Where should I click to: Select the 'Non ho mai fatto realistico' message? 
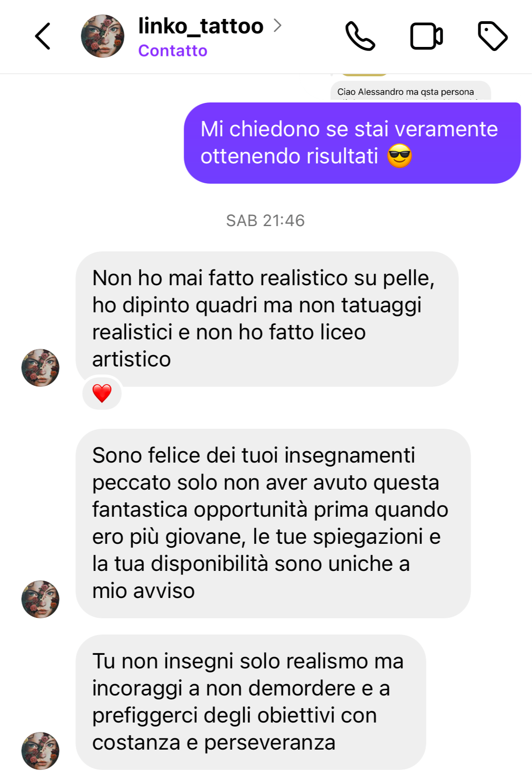coord(267,319)
